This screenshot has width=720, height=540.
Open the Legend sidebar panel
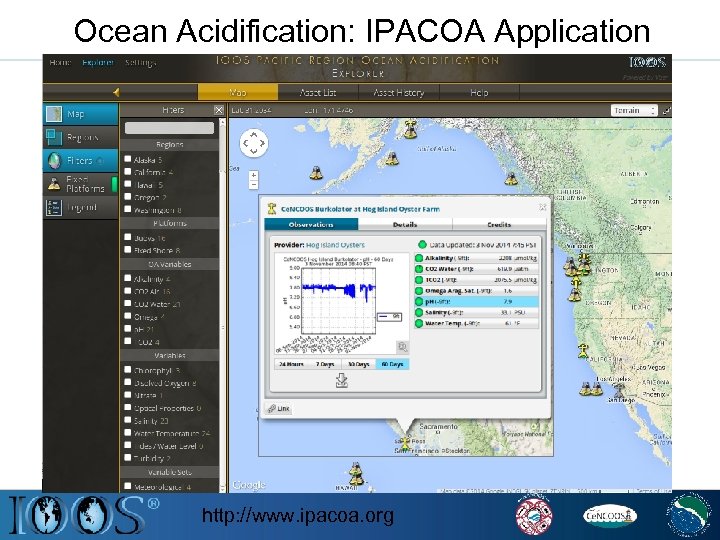pos(81,207)
